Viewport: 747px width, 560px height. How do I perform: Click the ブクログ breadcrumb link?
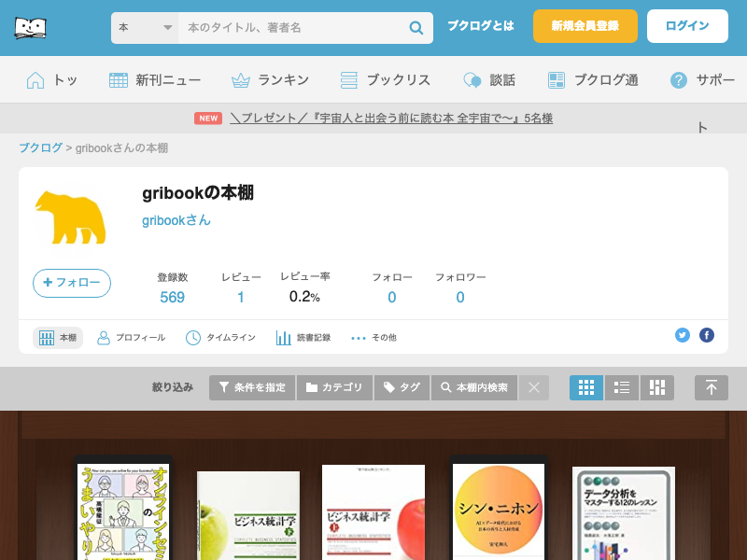point(40,148)
